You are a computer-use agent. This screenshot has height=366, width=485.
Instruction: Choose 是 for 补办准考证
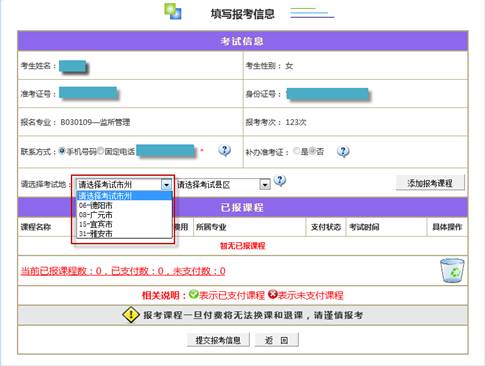tap(296, 151)
